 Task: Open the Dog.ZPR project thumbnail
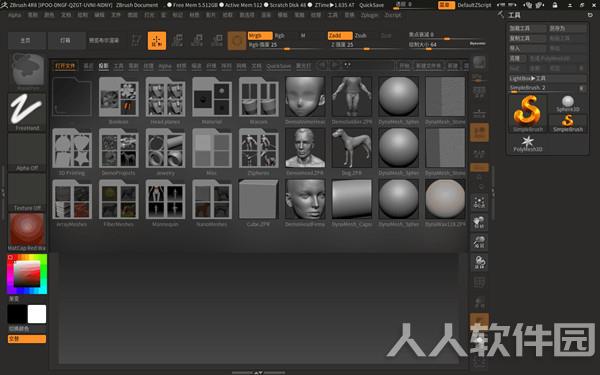pyautogui.click(x=352, y=152)
